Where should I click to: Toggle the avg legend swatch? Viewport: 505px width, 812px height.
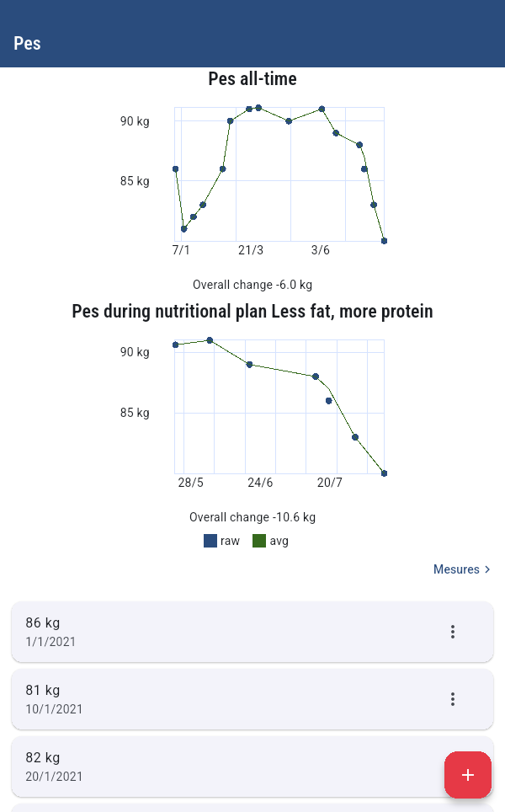click(x=259, y=541)
